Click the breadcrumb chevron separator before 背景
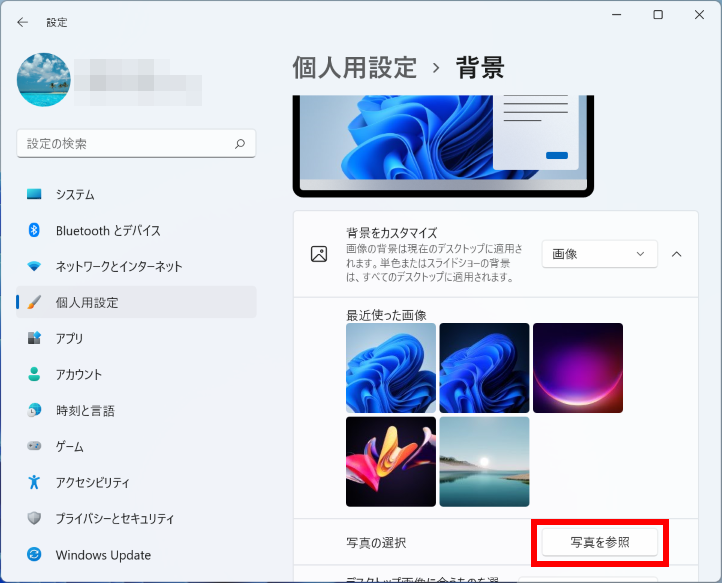 (x=436, y=68)
